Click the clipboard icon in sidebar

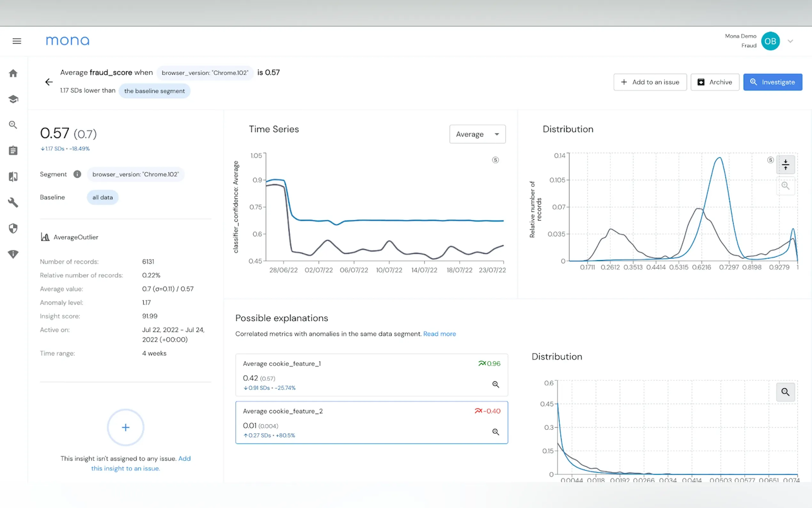tap(13, 151)
